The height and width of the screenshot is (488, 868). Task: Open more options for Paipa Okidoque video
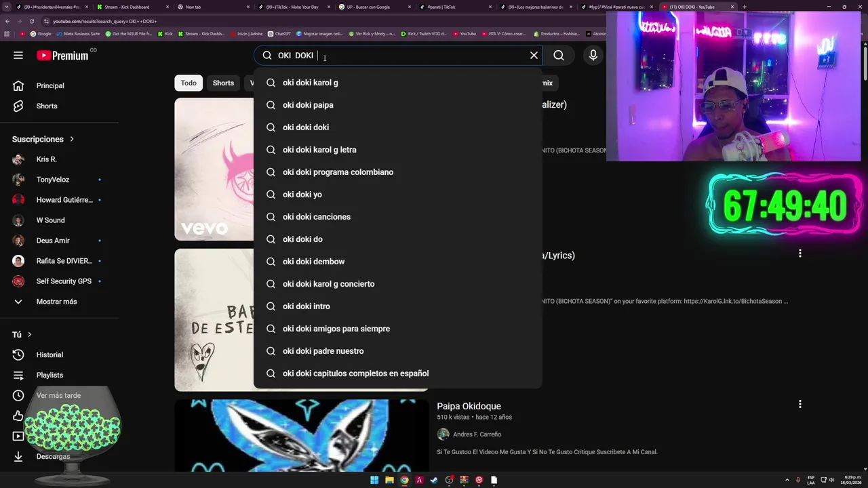[x=800, y=404]
